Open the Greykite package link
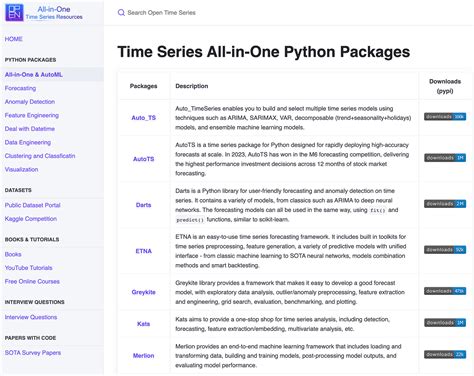Screen dimensions: 474x376 click(144, 292)
